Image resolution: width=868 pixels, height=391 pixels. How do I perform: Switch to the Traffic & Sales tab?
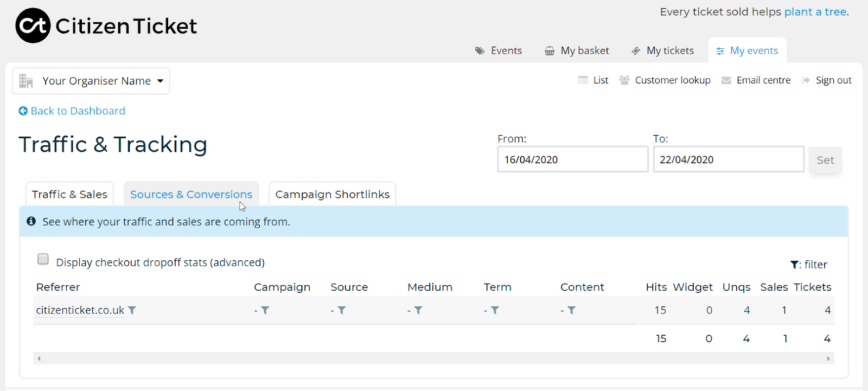point(69,194)
